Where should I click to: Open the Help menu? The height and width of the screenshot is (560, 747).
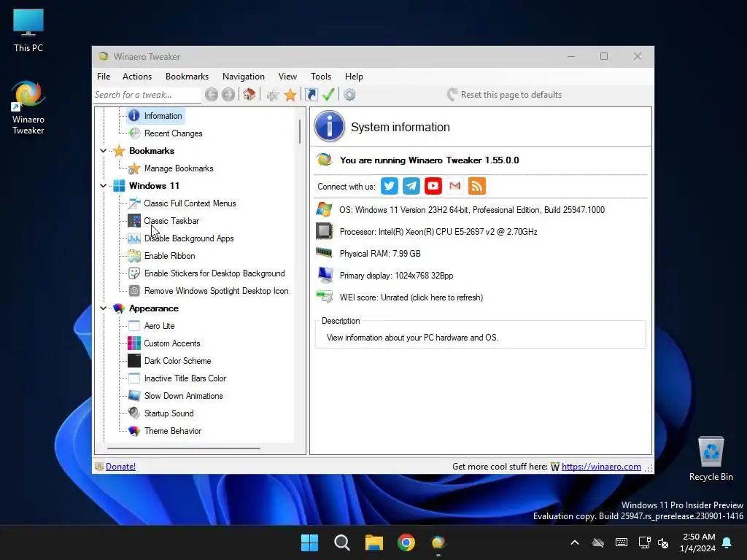coord(354,77)
